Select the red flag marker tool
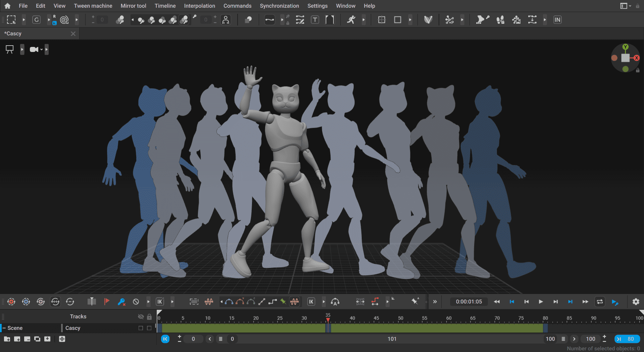The width and height of the screenshot is (644, 352). [x=107, y=301]
